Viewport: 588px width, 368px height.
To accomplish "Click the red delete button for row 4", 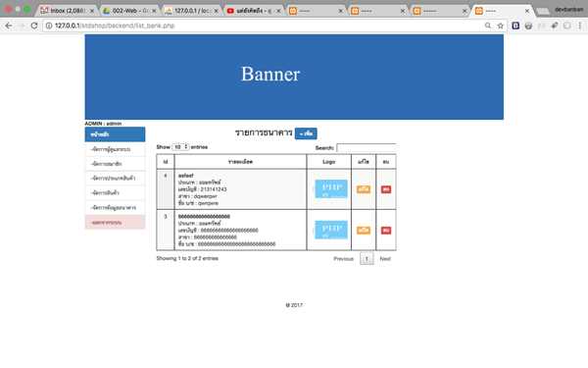I will (386, 189).
